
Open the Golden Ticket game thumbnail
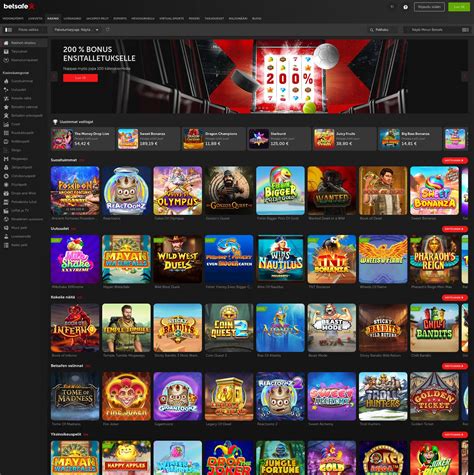click(x=434, y=396)
